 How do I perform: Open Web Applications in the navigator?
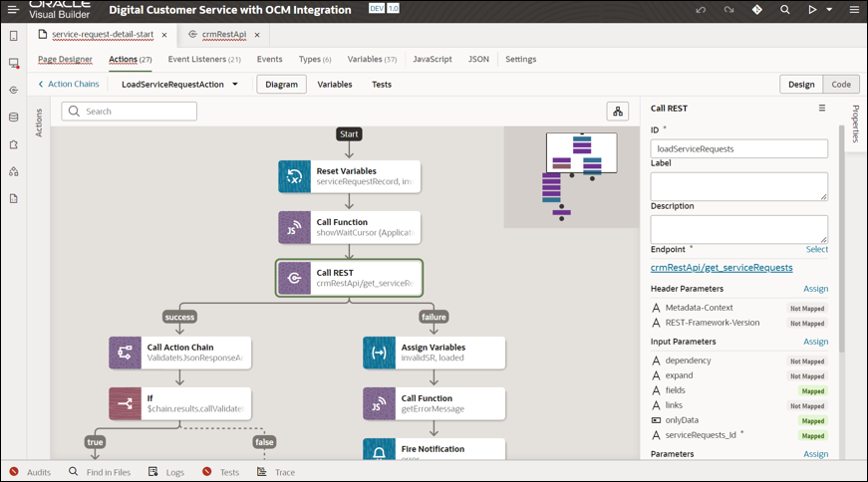click(x=14, y=63)
